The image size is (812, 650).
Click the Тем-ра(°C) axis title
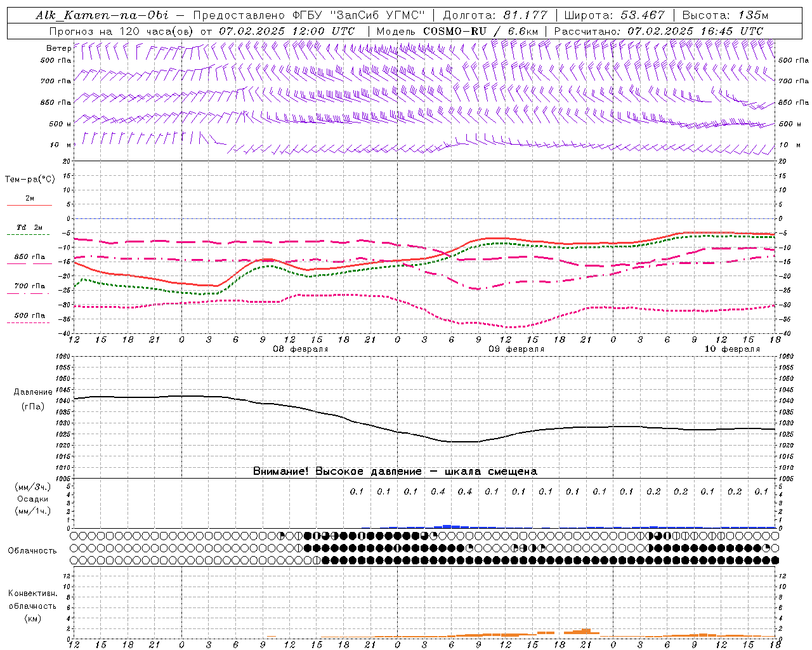[x=30, y=180]
